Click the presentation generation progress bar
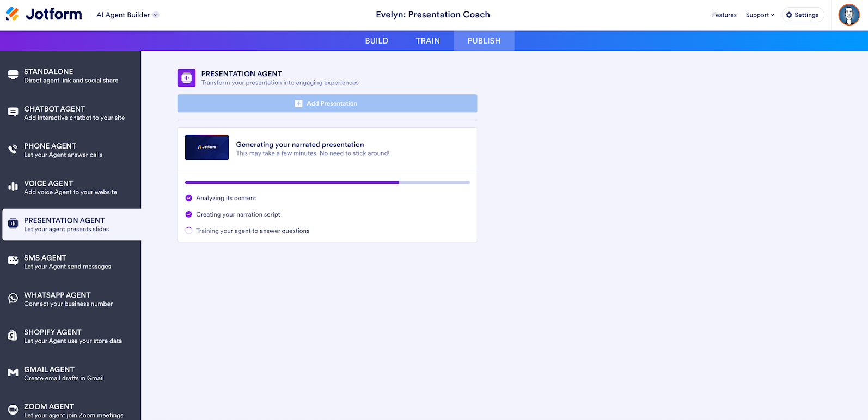 (327, 182)
